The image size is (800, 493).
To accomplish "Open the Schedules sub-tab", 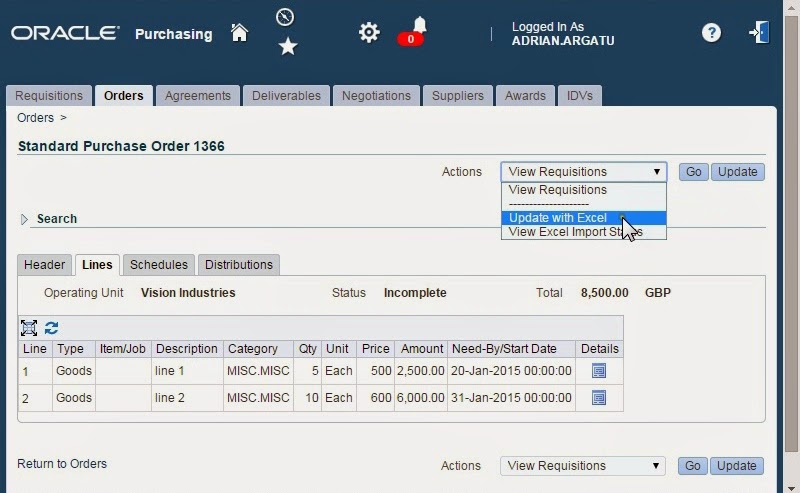I will 159,265.
